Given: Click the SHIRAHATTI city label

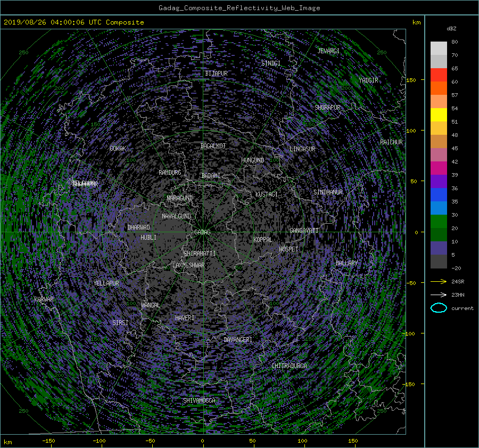Looking at the screenshot, I should pyautogui.click(x=200, y=254).
